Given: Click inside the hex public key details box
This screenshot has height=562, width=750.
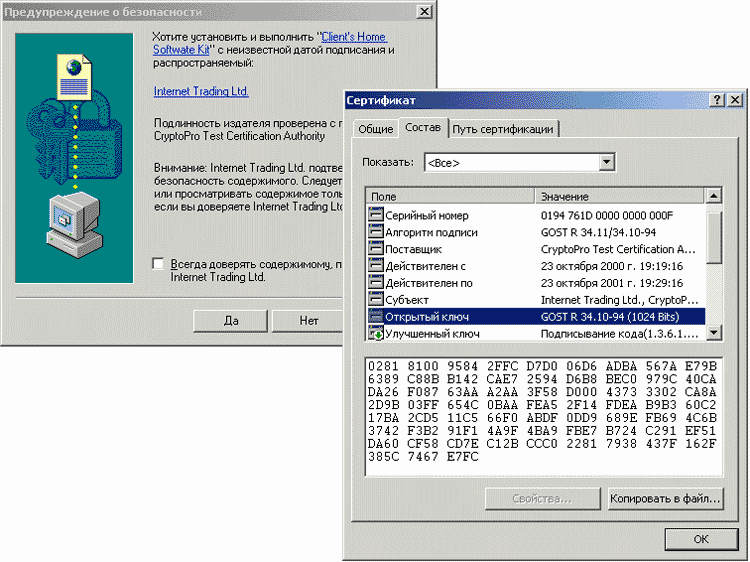Looking at the screenshot, I should coord(543,416).
